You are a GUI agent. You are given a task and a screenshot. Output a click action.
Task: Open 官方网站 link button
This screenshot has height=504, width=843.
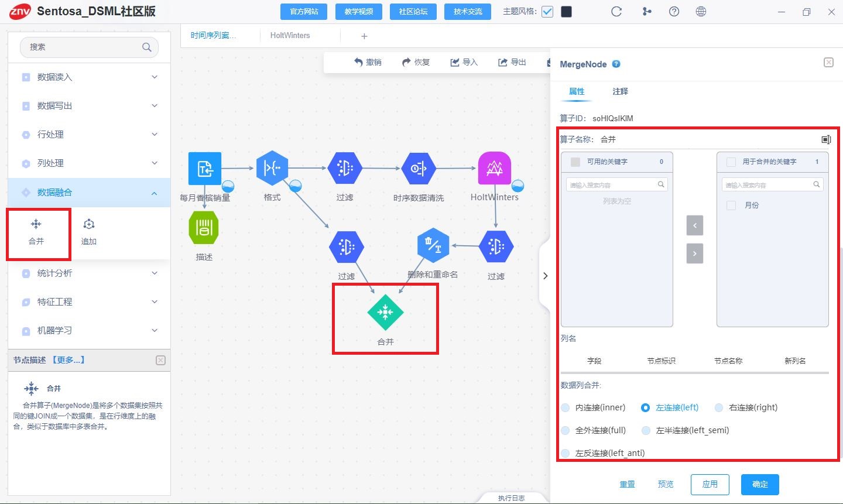[304, 12]
